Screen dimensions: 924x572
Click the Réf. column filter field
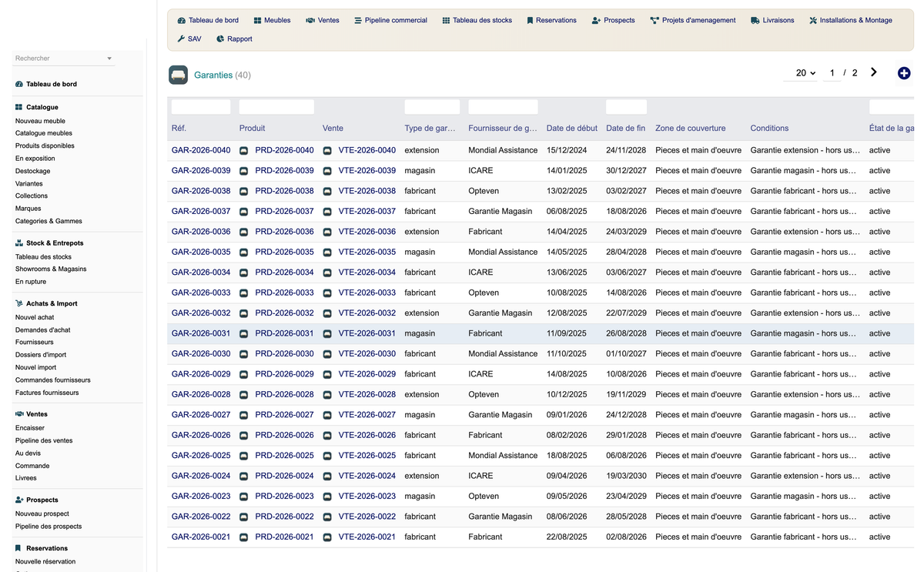pos(201,107)
